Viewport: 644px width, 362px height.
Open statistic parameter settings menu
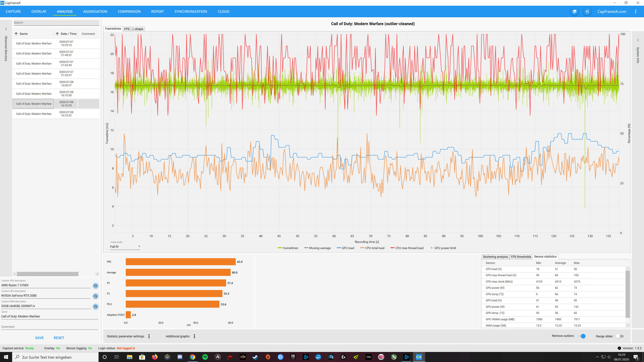coord(149,336)
